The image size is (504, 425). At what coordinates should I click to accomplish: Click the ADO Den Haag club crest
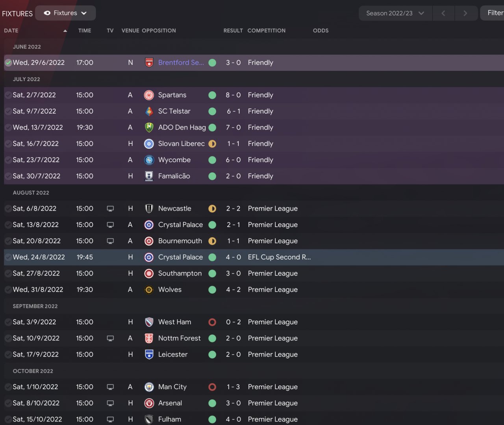point(149,128)
